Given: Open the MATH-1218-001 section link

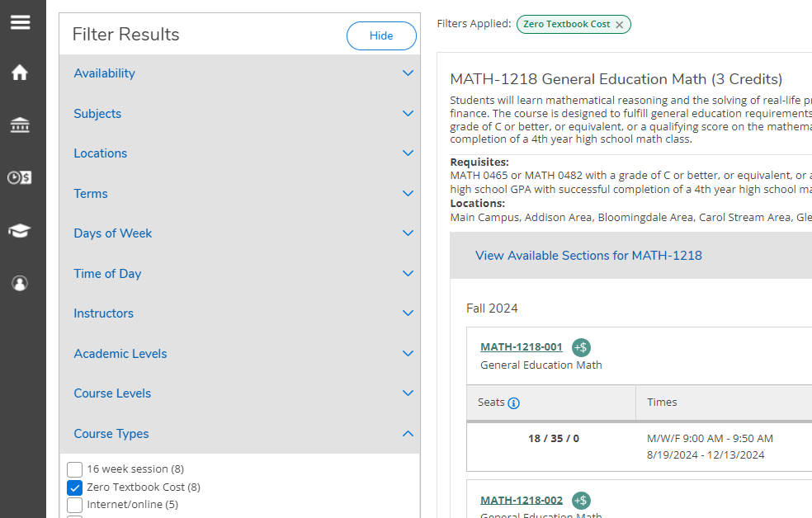Looking at the screenshot, I should tap(522, 347).
